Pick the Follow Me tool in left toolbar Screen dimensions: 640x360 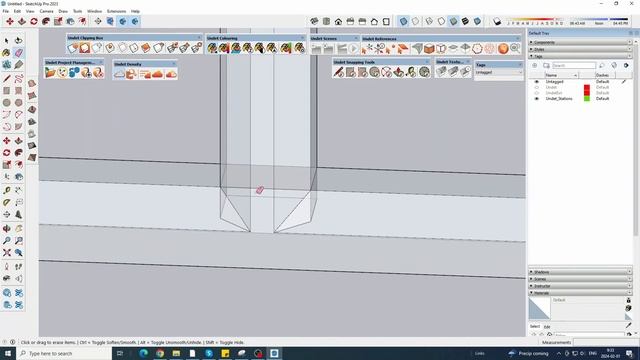coord(19,153)
